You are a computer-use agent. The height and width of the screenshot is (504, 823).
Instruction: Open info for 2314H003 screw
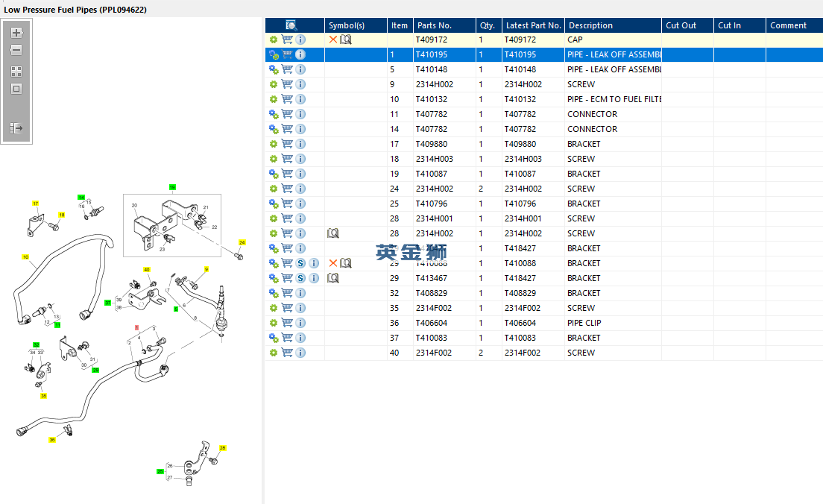point(300,159)
